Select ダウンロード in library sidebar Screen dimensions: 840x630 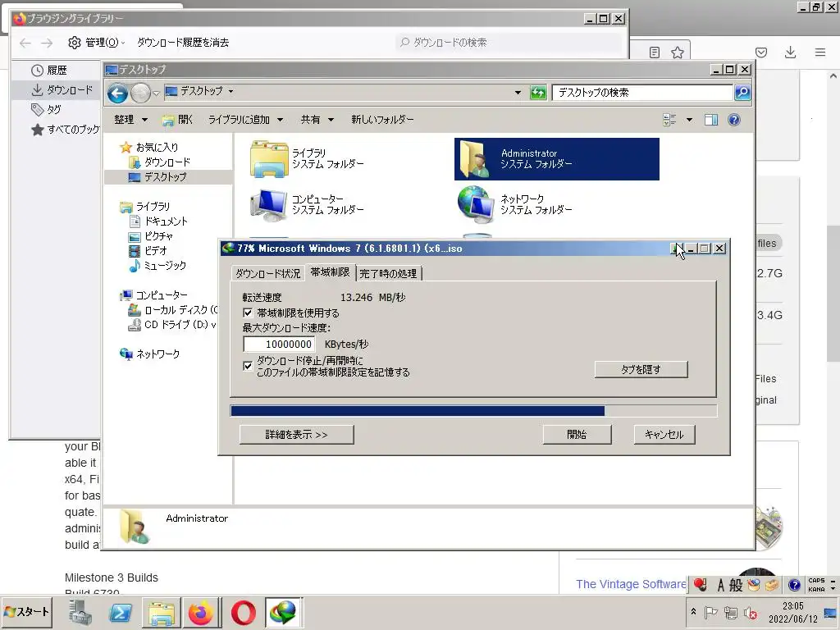(56, 90)
